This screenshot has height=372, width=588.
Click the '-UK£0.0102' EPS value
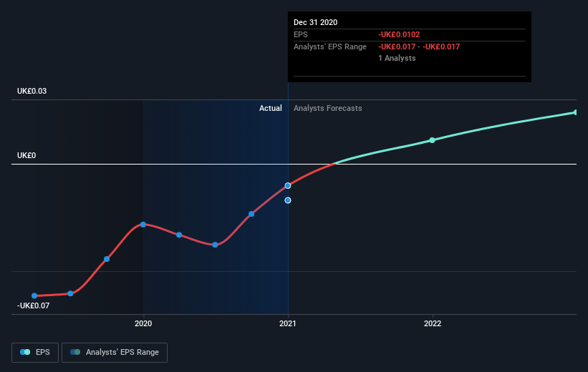[399, 34]
